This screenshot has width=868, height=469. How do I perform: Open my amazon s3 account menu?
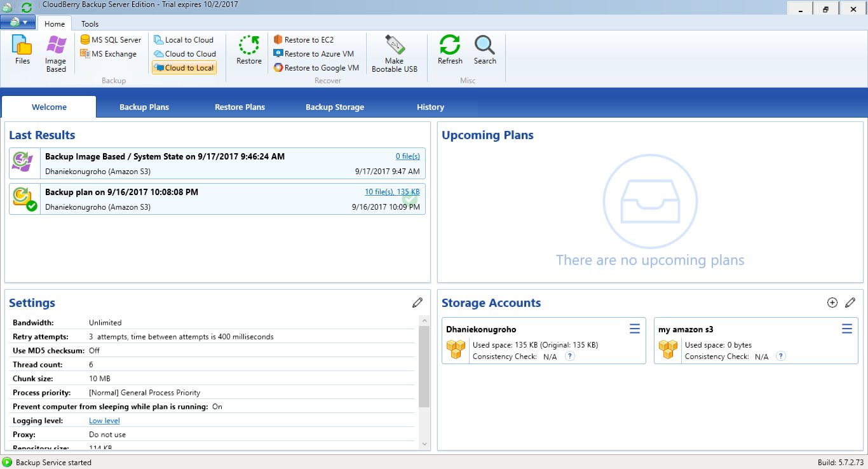pyautogui.click(x=847, y=329)
